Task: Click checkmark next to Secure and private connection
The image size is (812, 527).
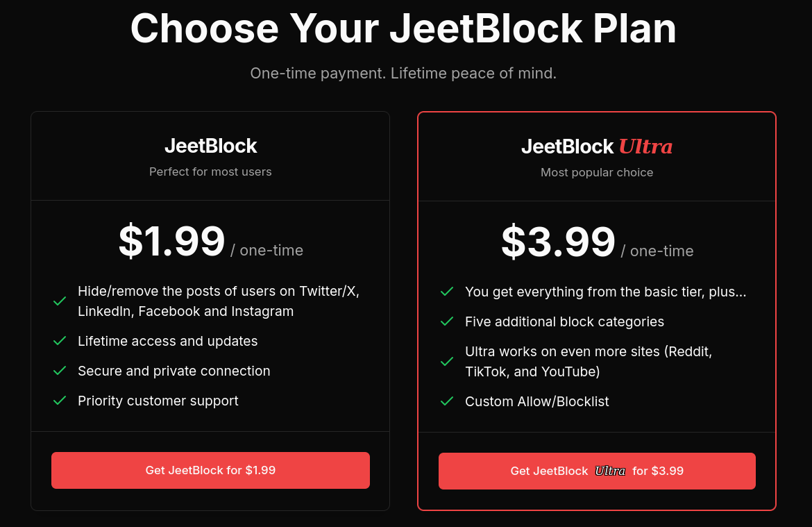Action: (x=60, y=371)
